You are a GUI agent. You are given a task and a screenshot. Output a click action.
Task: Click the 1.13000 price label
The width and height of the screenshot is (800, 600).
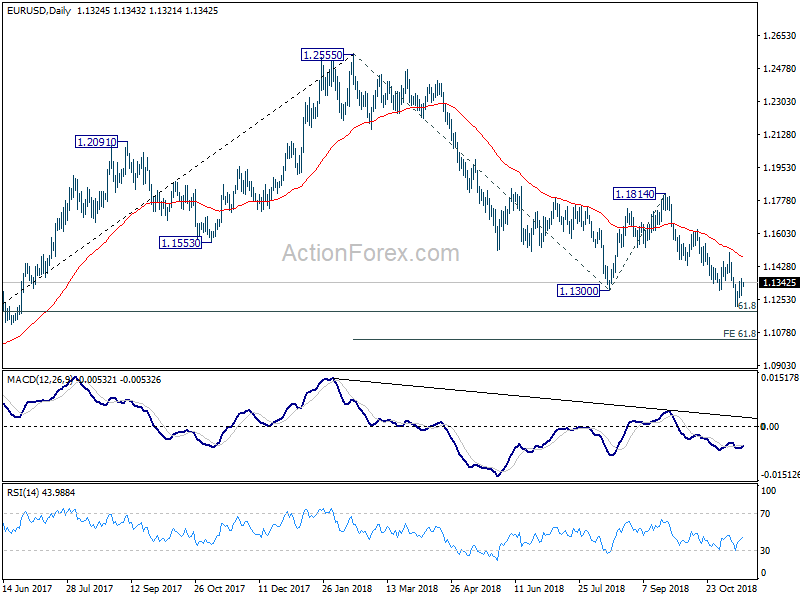(x=579, y=291)
